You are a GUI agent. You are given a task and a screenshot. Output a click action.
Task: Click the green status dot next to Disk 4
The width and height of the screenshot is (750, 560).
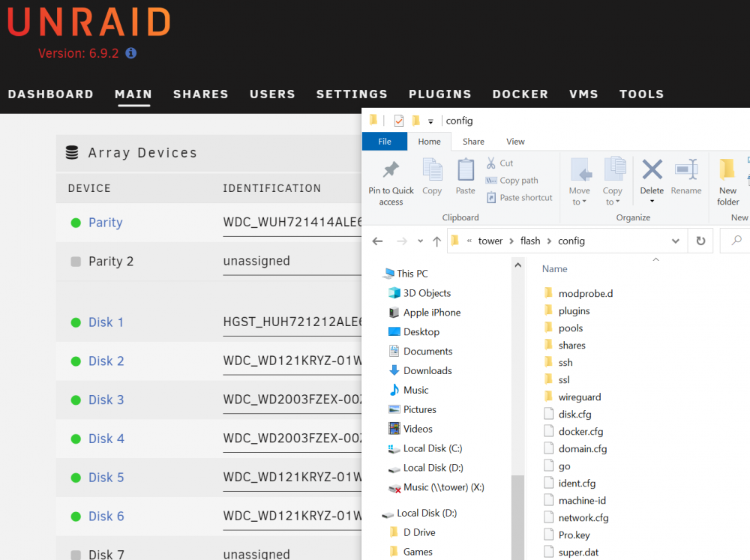pos(76,439)
